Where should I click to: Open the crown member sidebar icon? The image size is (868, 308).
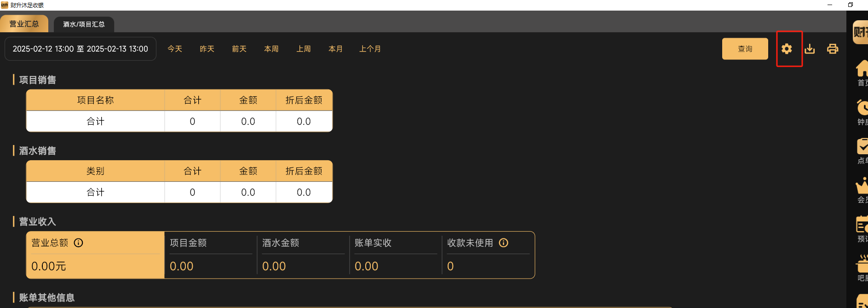[x=862, y=186]
